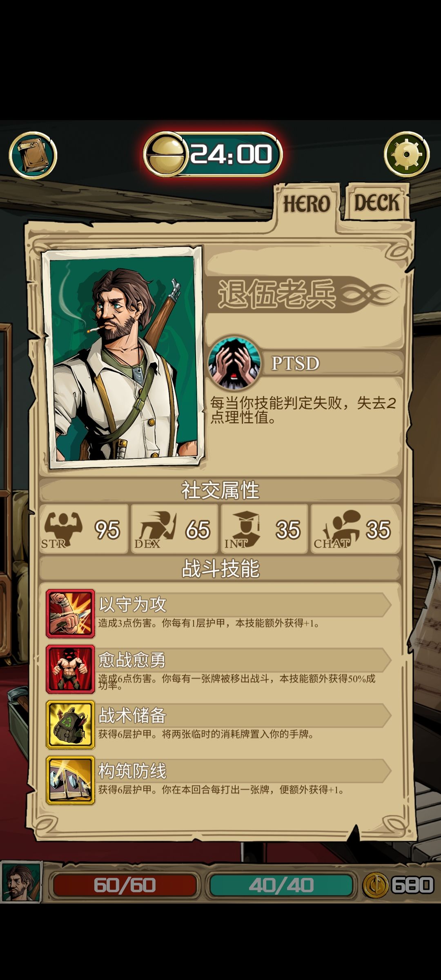Tap the teal 40/40 sanity bar
The height and width of the screenshot is (980, 441).
tap(281, 885)
